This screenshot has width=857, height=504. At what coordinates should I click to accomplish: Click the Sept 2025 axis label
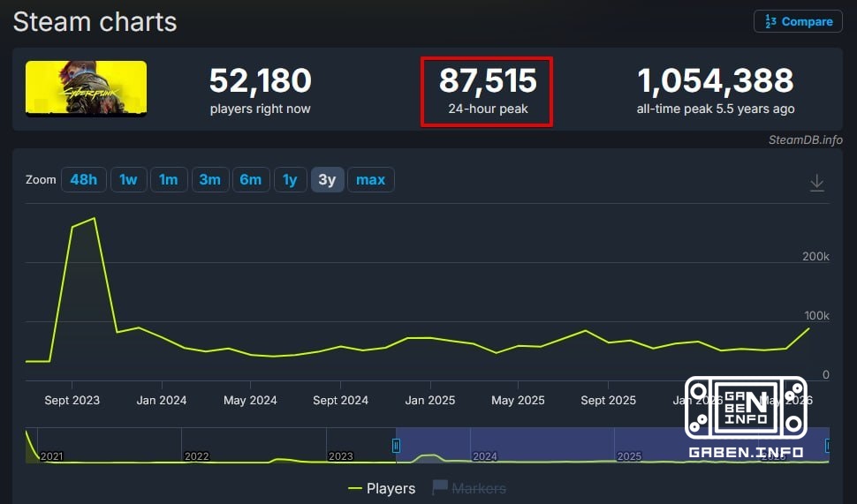coord(609,400)
